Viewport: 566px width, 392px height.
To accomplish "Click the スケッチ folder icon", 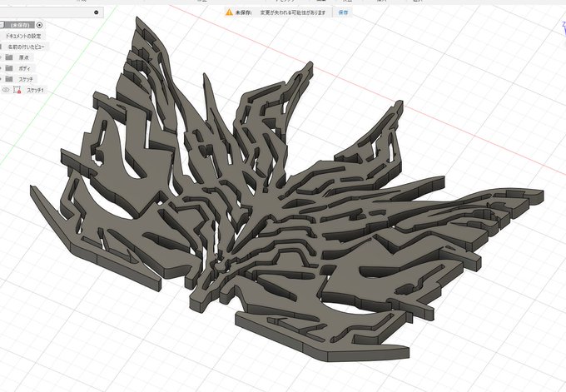I will click(x=9, y=79).
